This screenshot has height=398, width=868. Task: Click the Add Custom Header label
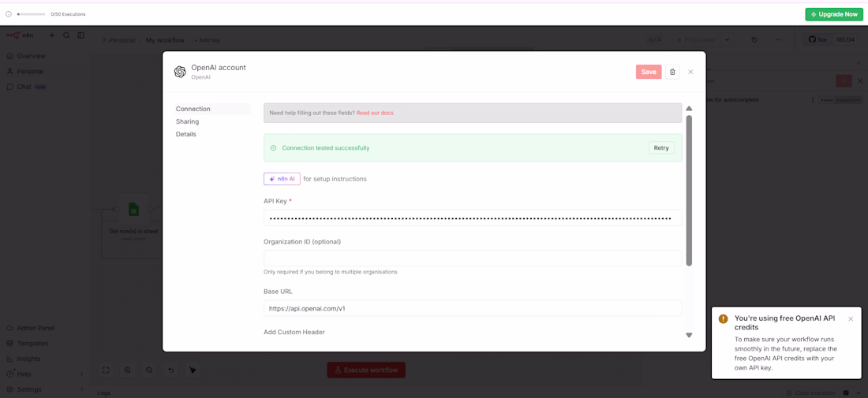pyautogui.click(x=294, y=333)
